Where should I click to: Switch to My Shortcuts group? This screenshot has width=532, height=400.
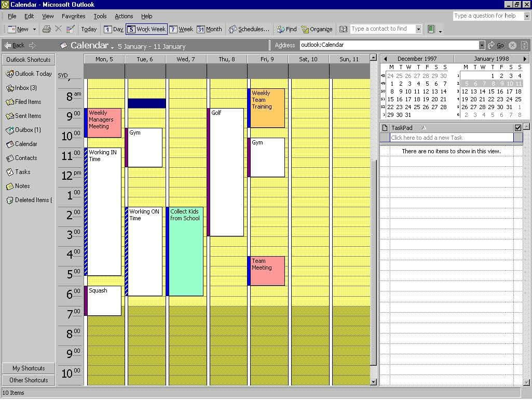pos(29,368)
